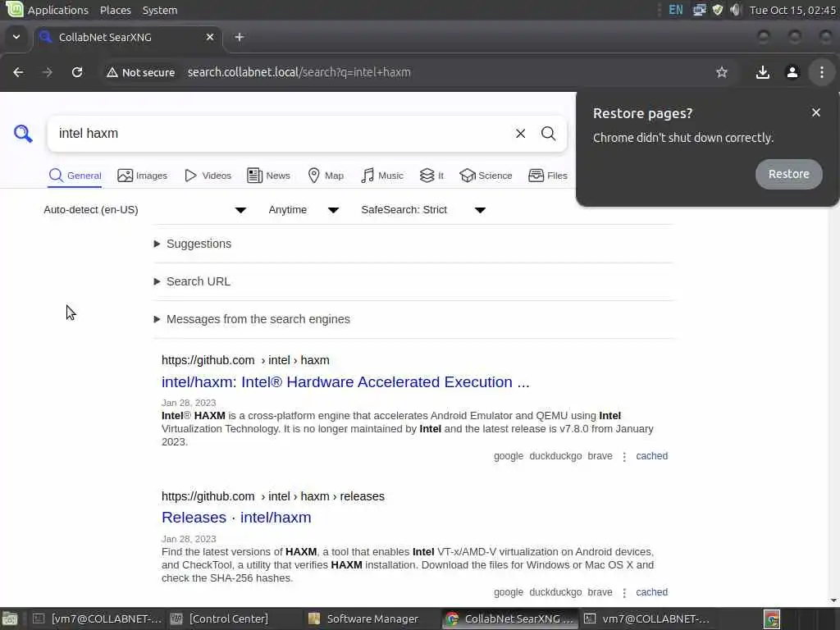
Task: Close the CollabNet SearXNG tab
Action: click(x=210, y=37)
